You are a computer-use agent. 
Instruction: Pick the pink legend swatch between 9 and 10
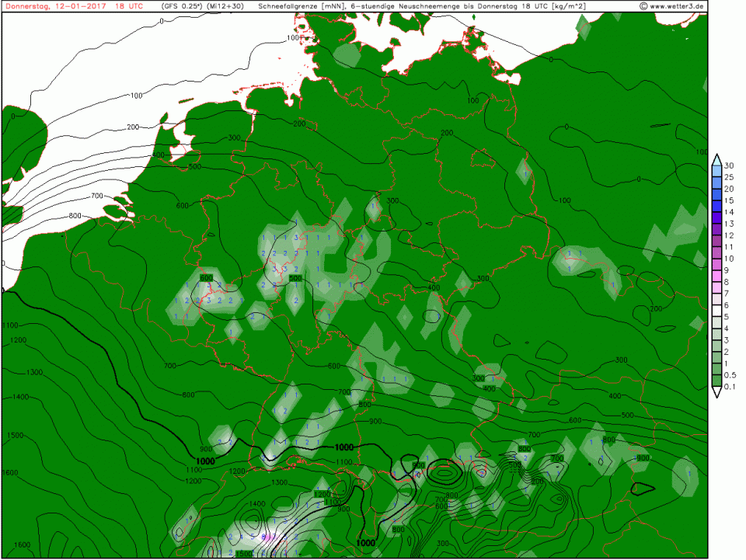(717, 265)
